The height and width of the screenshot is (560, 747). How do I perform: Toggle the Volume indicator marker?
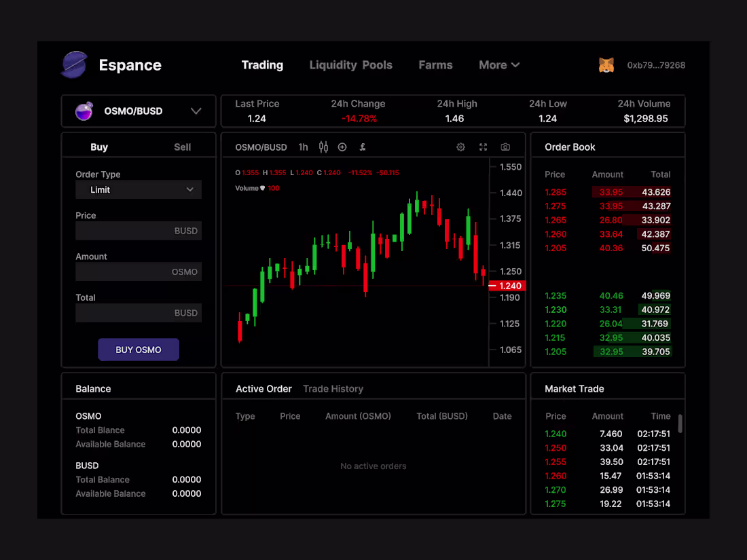pyautogui.click(x=263, y=188)
